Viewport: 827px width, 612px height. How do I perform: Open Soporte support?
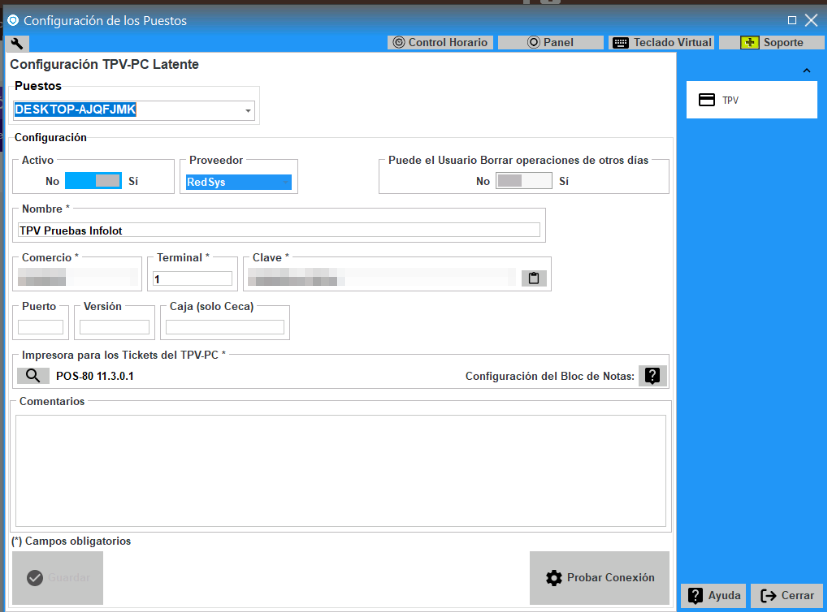coord(772,42)
